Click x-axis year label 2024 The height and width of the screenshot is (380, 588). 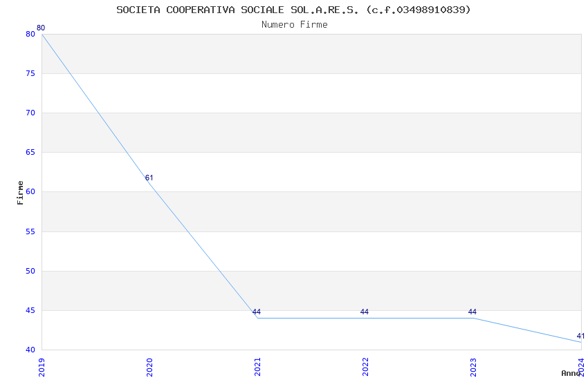click(581, 368)
